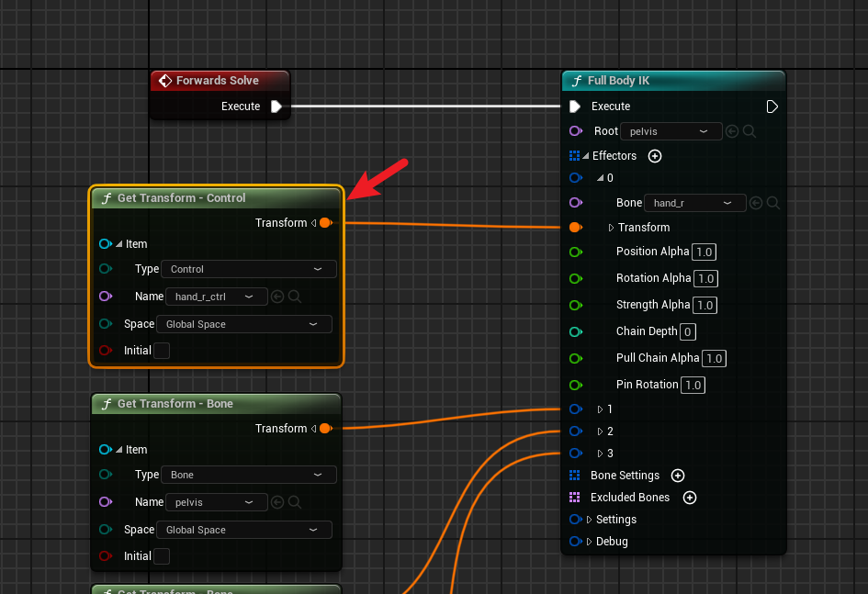Select the Forwards Solve node header

click(x=220, y=81)
